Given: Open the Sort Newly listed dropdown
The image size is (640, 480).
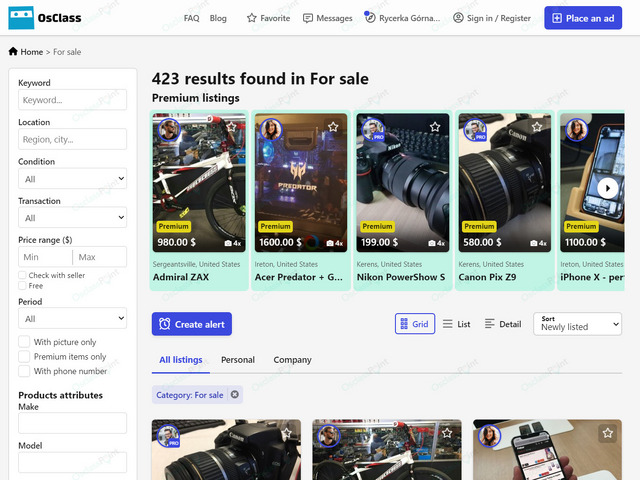Looking at the screenshot, I should pos(577,324).
